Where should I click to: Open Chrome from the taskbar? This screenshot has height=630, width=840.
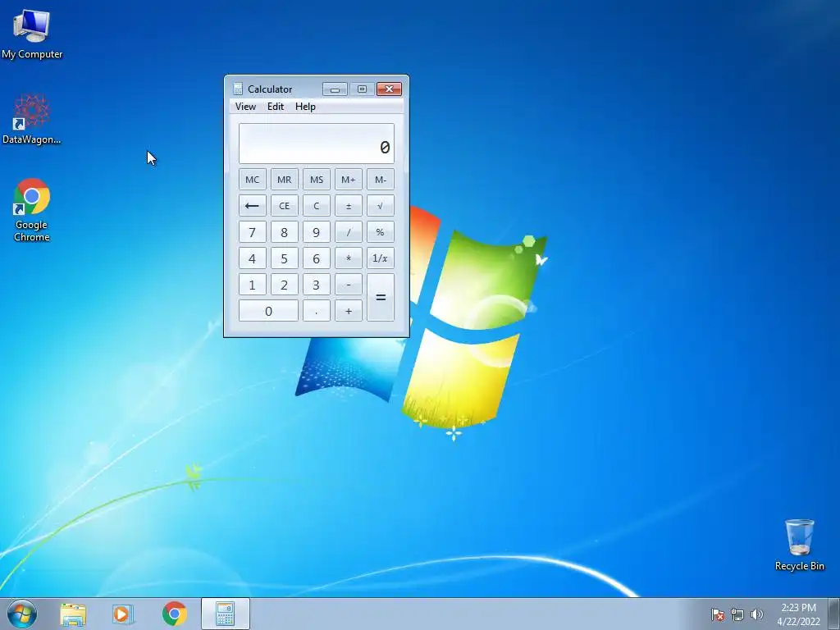[x=175, y=614]
